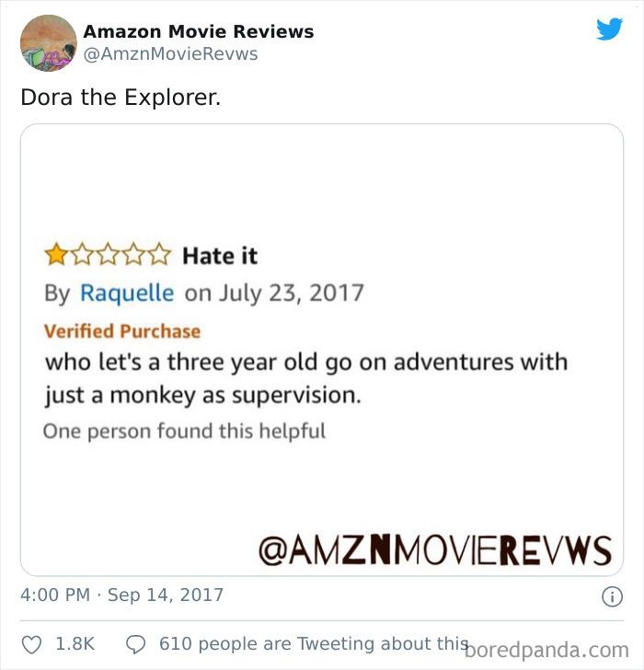Open the Amazon Movie Reviews profile picture
Screen dimensions: 644x670
tap(49, 43)
